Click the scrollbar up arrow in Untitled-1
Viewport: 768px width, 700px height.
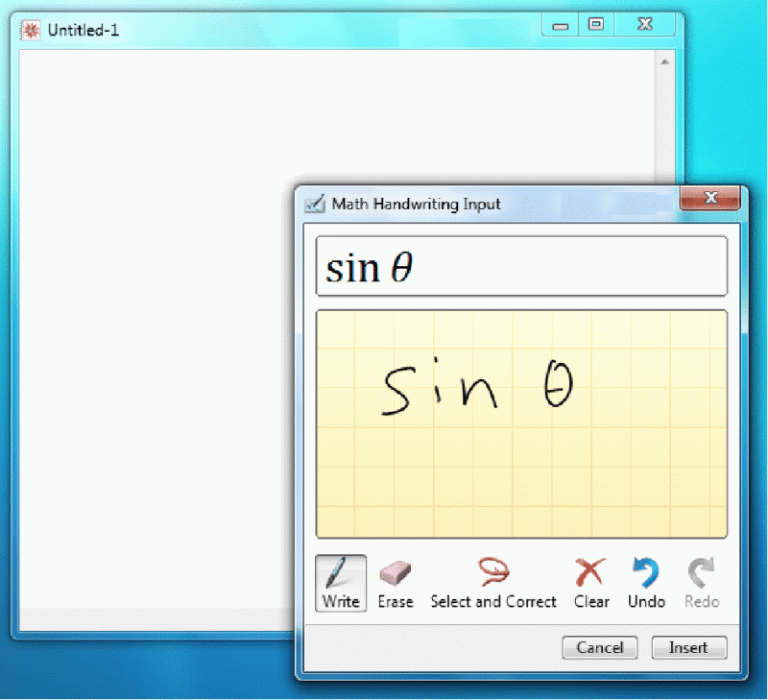[663, 60]
